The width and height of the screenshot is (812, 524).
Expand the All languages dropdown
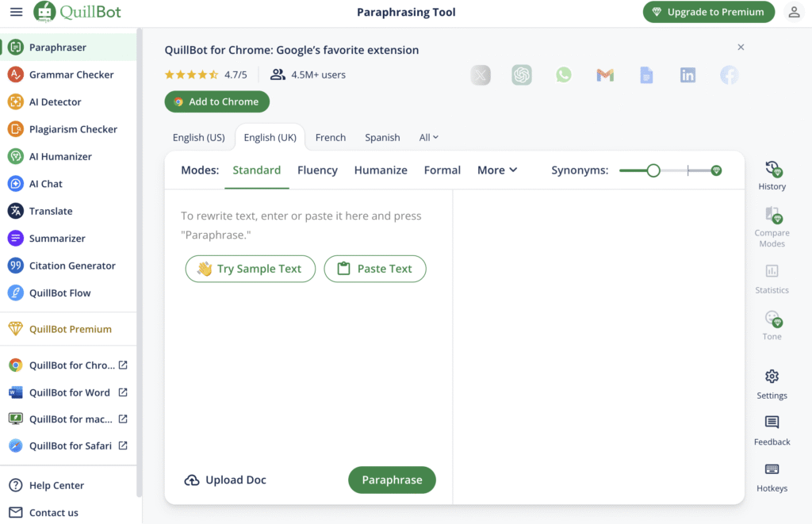point(428,137)
